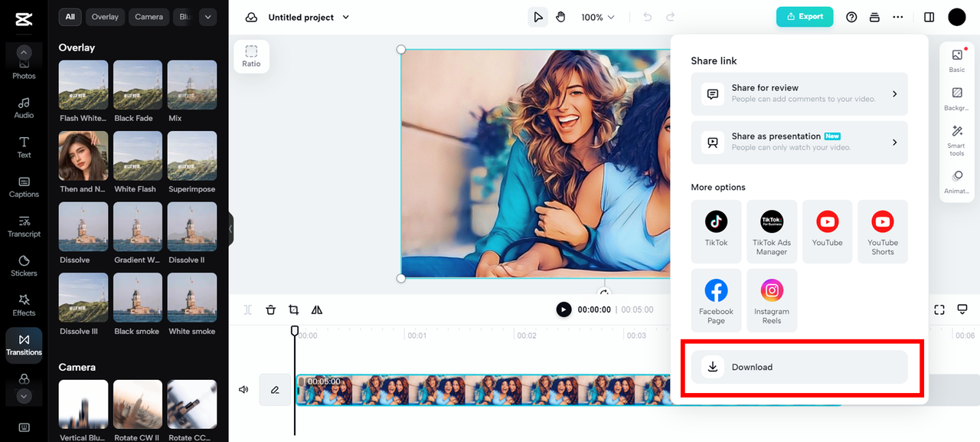
Task: Open the Smart tools panel
Action: point(957,140)
